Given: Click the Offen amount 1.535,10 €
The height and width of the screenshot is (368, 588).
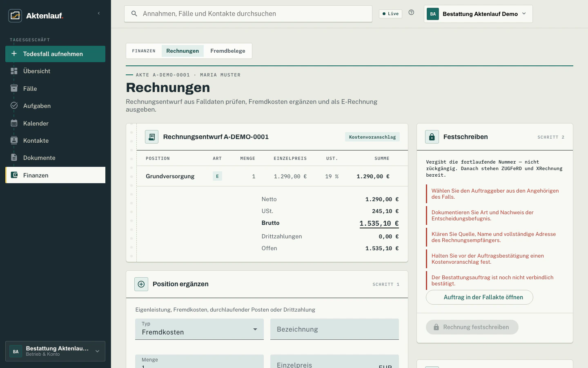Looking at the screenshot, I should click(382, 248).
